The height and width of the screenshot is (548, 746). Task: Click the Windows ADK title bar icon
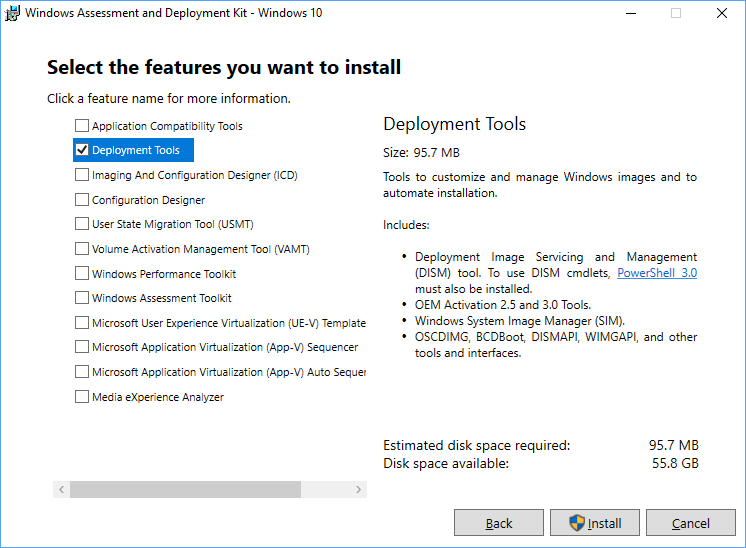[13, 14]
